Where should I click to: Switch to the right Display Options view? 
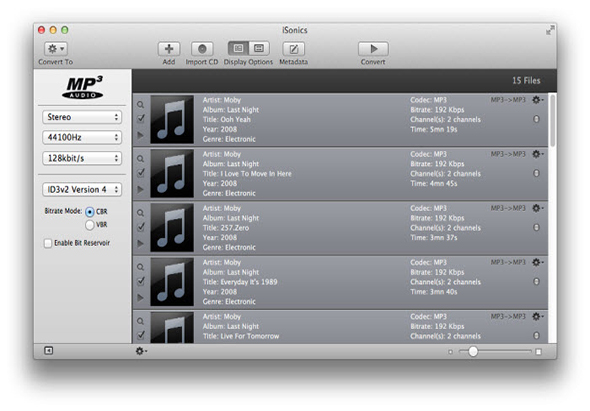[259, 49]
